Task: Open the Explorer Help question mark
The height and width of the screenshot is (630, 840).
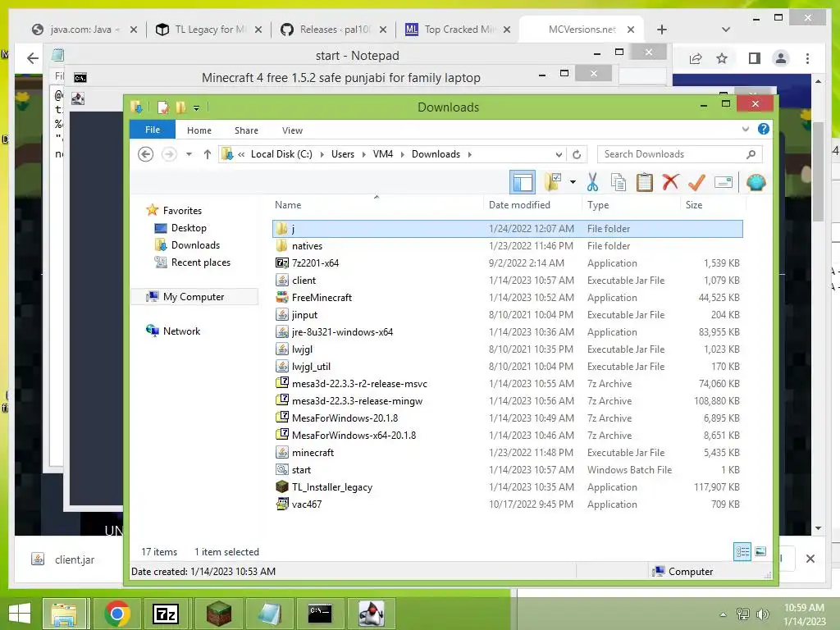Action: [764, 129]
